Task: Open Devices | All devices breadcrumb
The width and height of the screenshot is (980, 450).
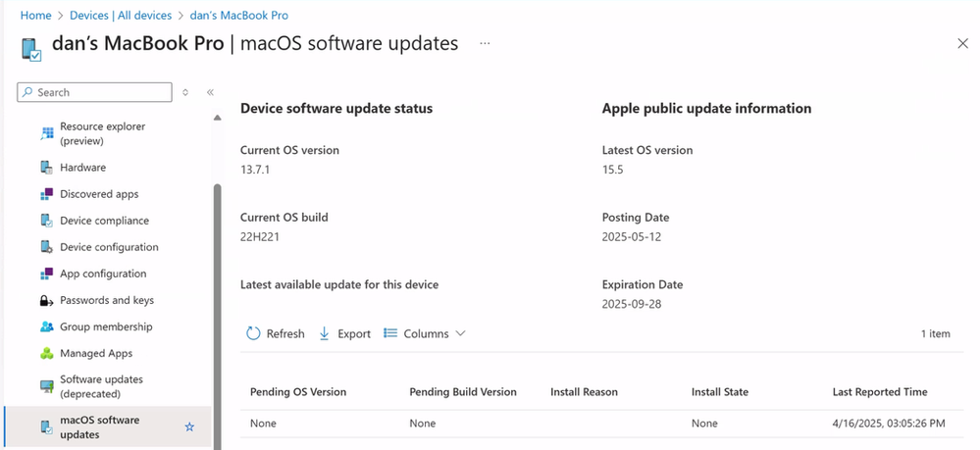Action: [121, 15]
